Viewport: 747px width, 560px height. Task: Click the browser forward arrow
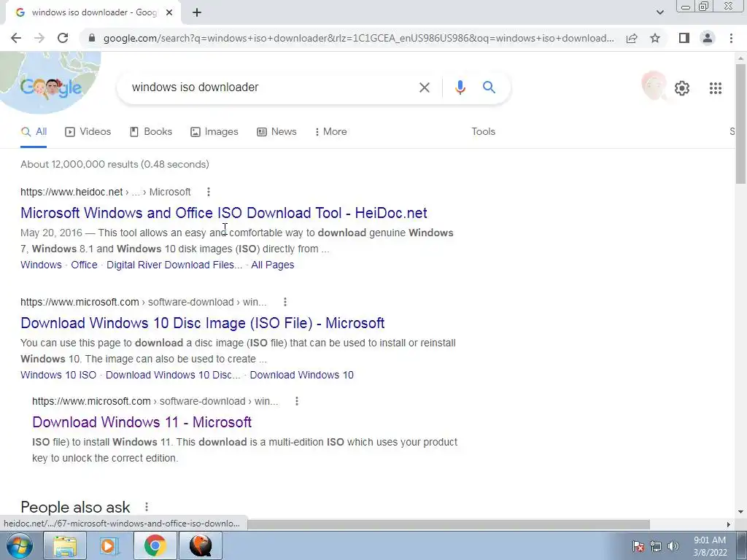(39, 38)
